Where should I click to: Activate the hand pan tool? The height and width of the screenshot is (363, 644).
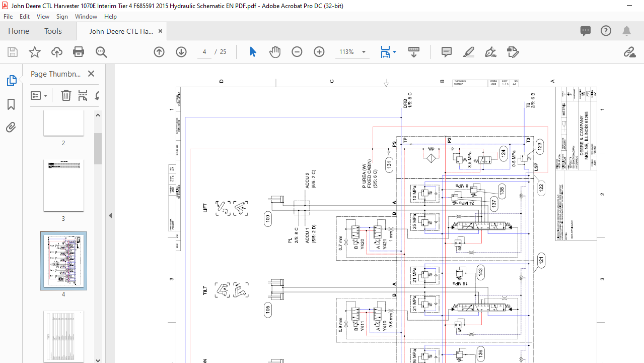(x=274, y=52)
